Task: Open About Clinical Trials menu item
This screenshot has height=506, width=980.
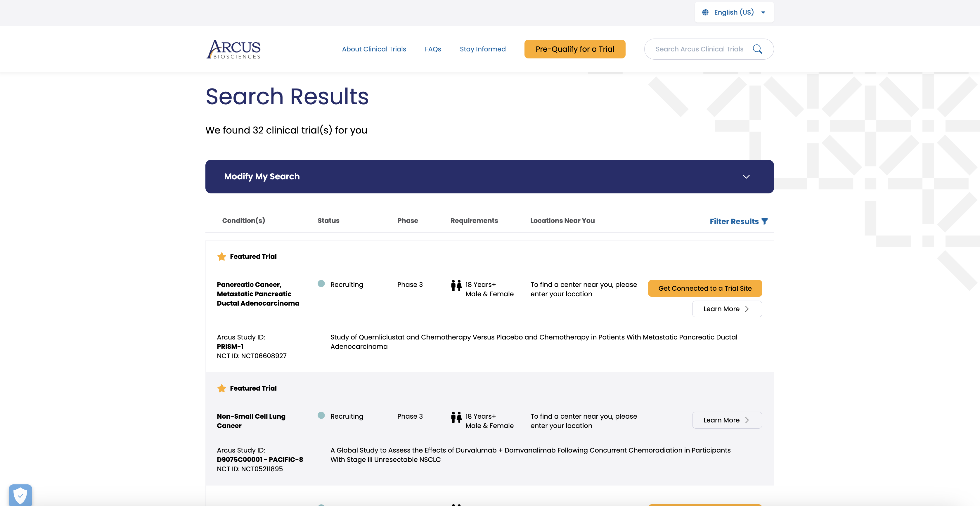Action: (374, 49)
